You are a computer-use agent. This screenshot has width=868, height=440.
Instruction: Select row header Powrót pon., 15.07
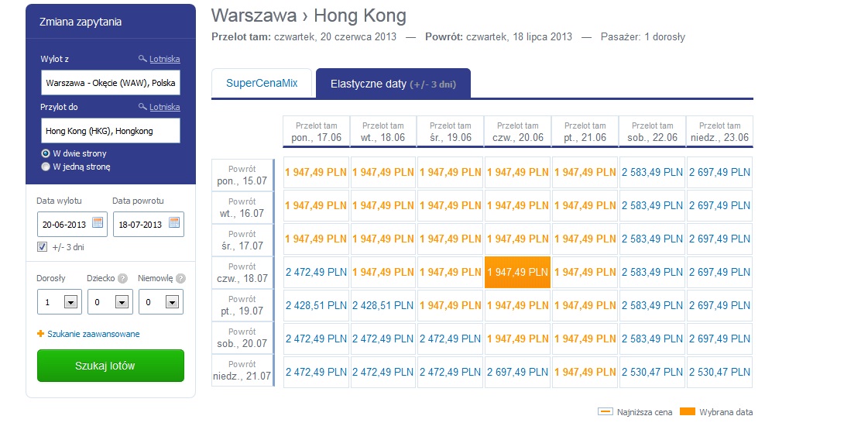tap(242, 175)
